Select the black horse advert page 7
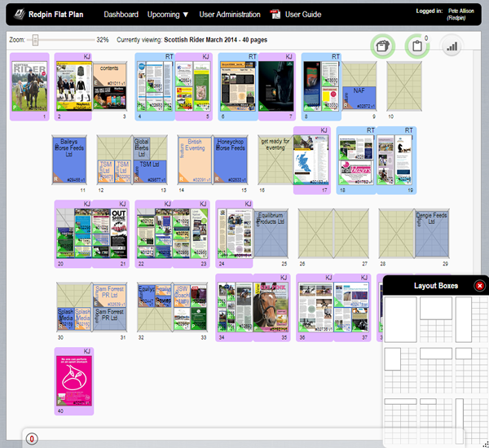 pyautogui.click(x=276, y=86)
